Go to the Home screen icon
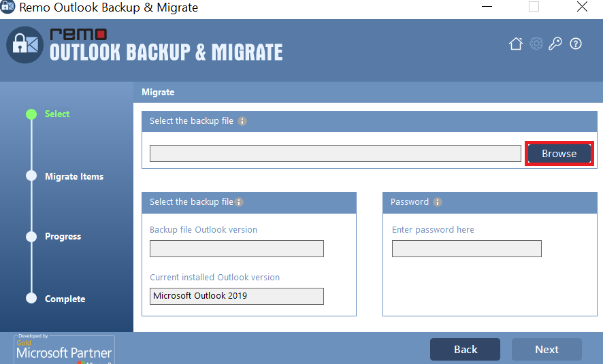The image size is (603, 364). click(x=516, y=44)
